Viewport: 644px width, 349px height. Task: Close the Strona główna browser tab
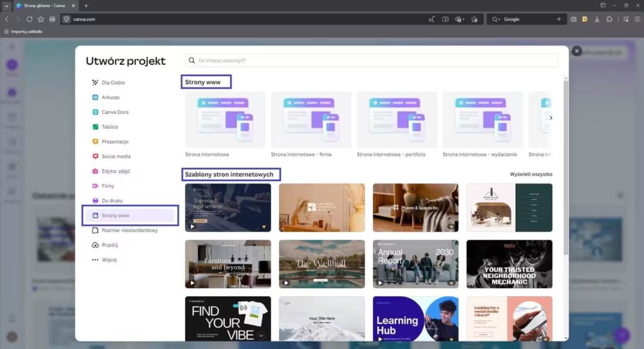pos(73,6)
